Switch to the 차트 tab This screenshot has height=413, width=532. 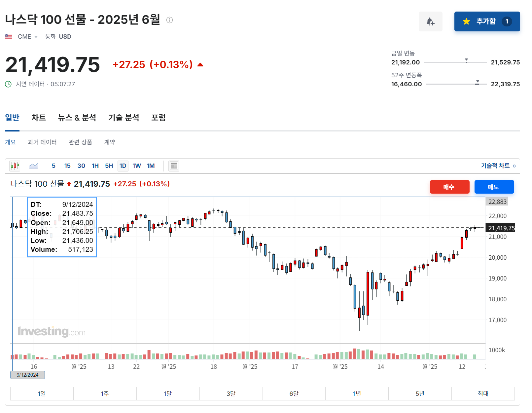38,118
